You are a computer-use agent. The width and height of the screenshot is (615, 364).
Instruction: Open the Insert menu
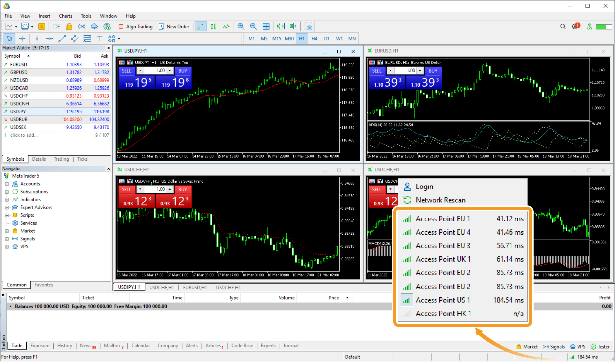[44, 16]
